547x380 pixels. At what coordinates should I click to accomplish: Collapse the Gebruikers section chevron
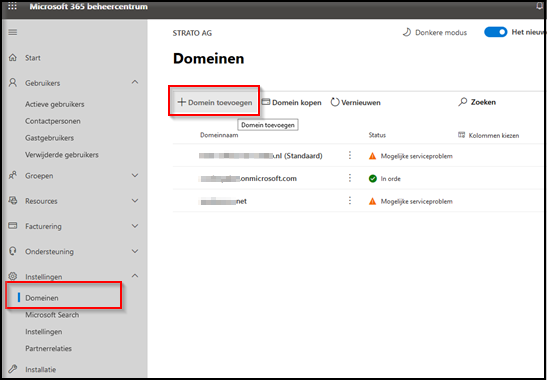coord(135,82)
